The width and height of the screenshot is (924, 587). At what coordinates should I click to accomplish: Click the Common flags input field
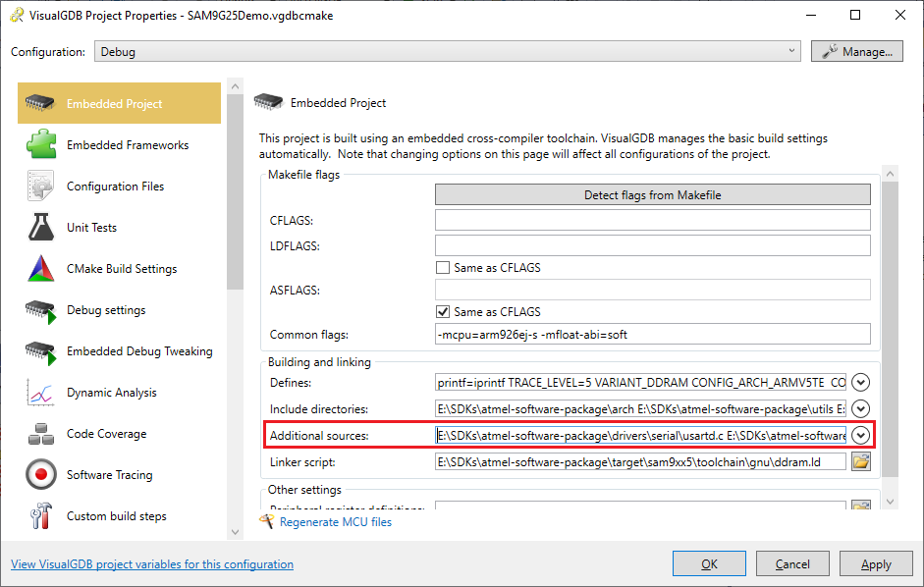pyautogui.click(x=652, y=334)
